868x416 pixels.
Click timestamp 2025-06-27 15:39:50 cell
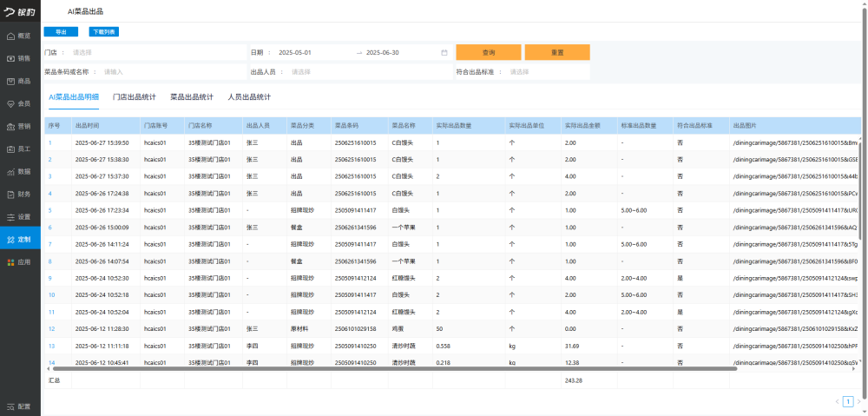pyautogui.click(x=102, y=143)
